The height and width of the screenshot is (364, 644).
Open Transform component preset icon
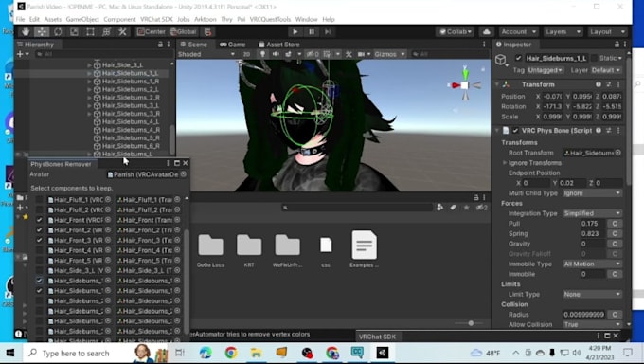pos(609,84)
